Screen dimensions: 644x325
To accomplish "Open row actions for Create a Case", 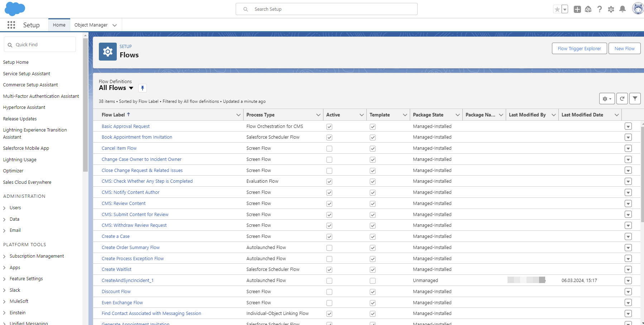I will 628,236.
